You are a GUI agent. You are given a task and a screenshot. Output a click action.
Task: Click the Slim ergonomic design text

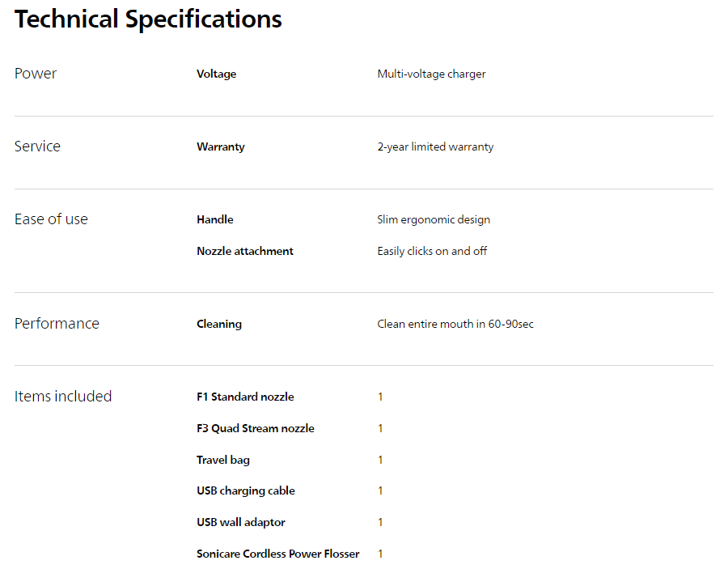tap(434, 220)
